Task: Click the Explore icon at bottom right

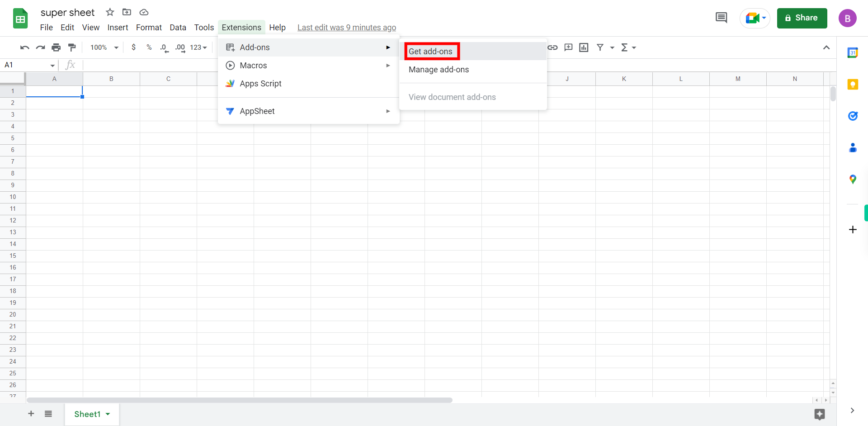Action: click(x=820, y=414)
